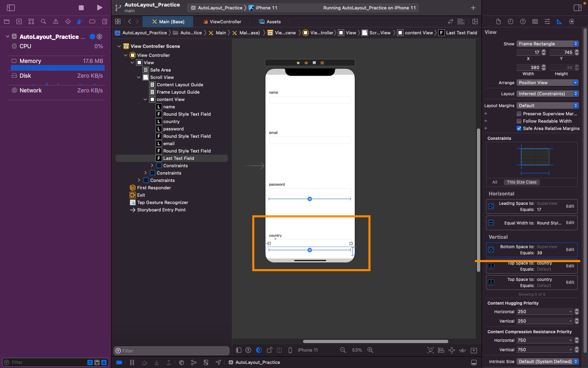
Task: Switch to the ViewController tab
Action: click(x=225, y=22)
